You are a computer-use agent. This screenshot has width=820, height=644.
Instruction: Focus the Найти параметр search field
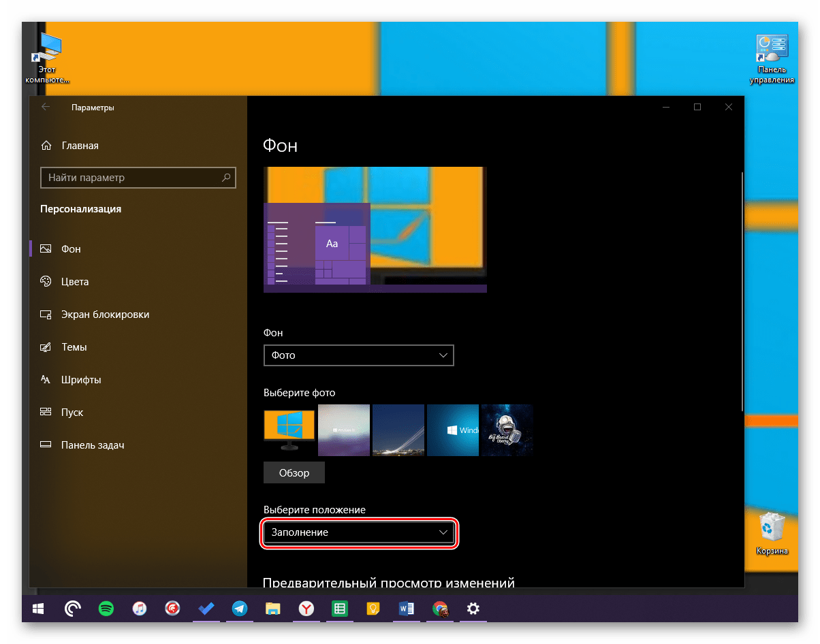(x=138, y=177)
